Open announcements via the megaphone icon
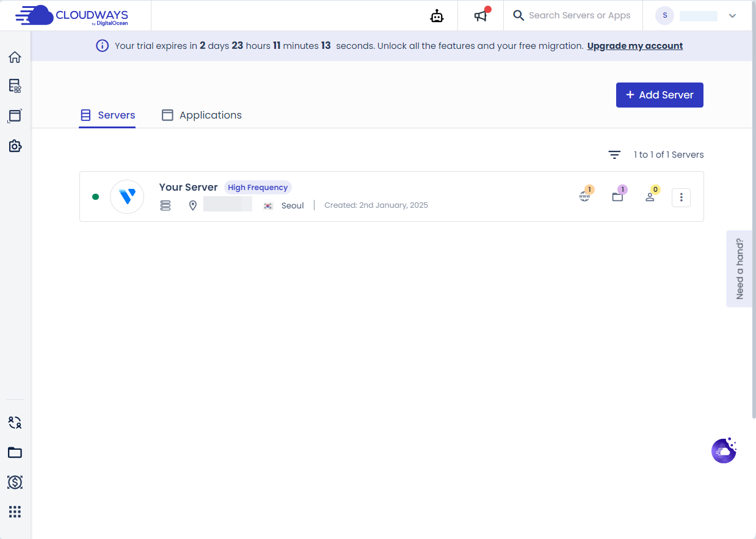The width and height of the screenshot is (756, 539). [x=480, y=15]
